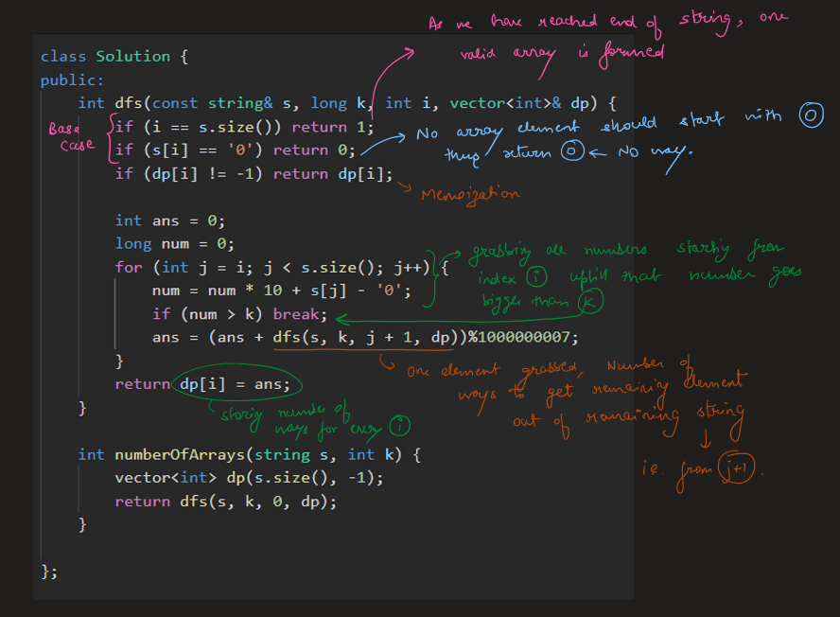Click the "for" keyword of the loop
Viewport: 840px width, 617px height.
coord(128,267)
